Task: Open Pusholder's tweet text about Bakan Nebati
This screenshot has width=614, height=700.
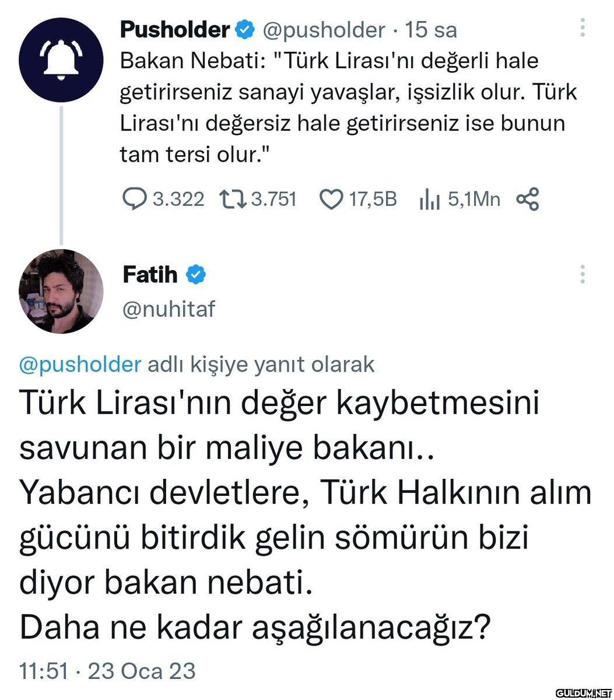Action: coord(343,108)
